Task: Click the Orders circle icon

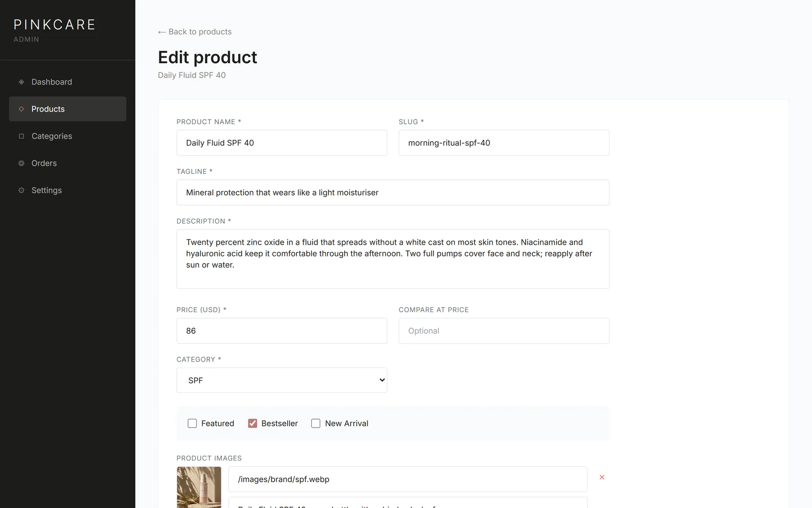Action: [x=21, y=163]
